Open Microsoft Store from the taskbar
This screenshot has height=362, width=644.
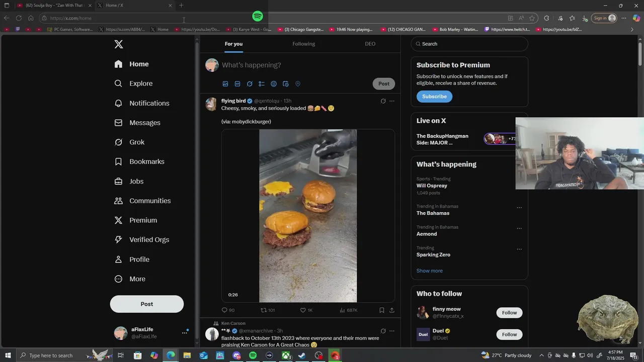pos(137,355)
